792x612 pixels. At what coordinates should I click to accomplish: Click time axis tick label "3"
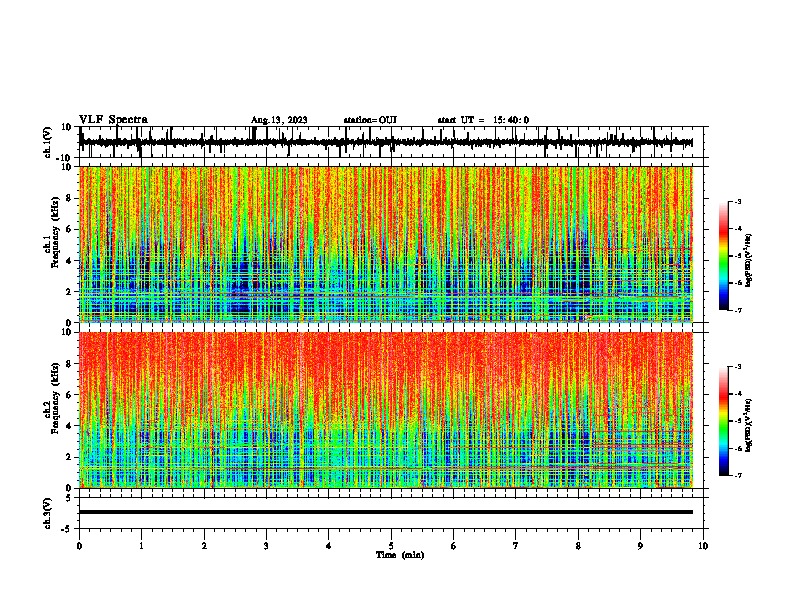click(x=266, y=546)
